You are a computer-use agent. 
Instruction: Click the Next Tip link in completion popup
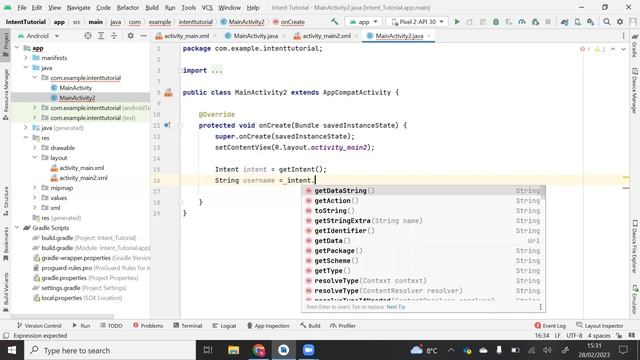[396, 307]
